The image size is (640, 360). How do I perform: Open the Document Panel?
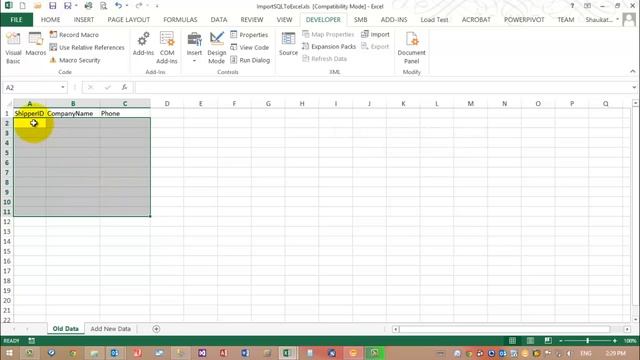411,48
